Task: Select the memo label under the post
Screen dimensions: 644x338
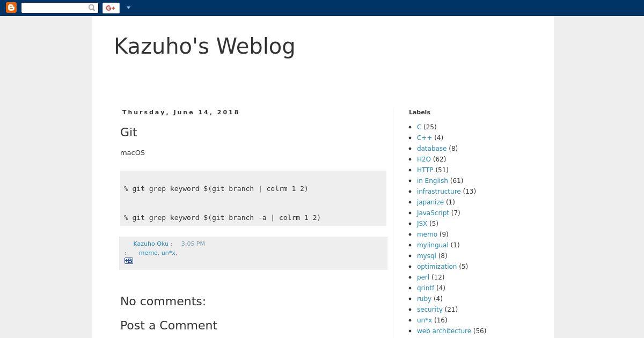Action: coord(148,253)
